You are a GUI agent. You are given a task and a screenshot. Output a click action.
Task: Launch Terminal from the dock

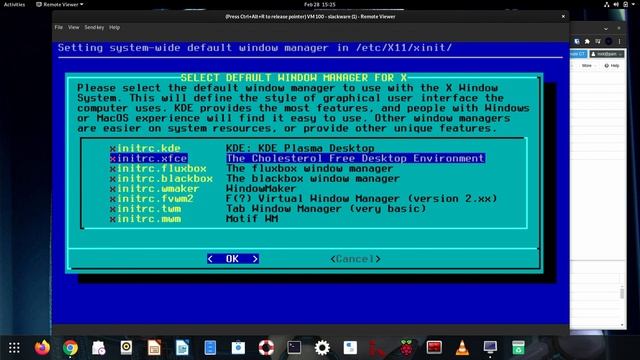pos(294,348)
